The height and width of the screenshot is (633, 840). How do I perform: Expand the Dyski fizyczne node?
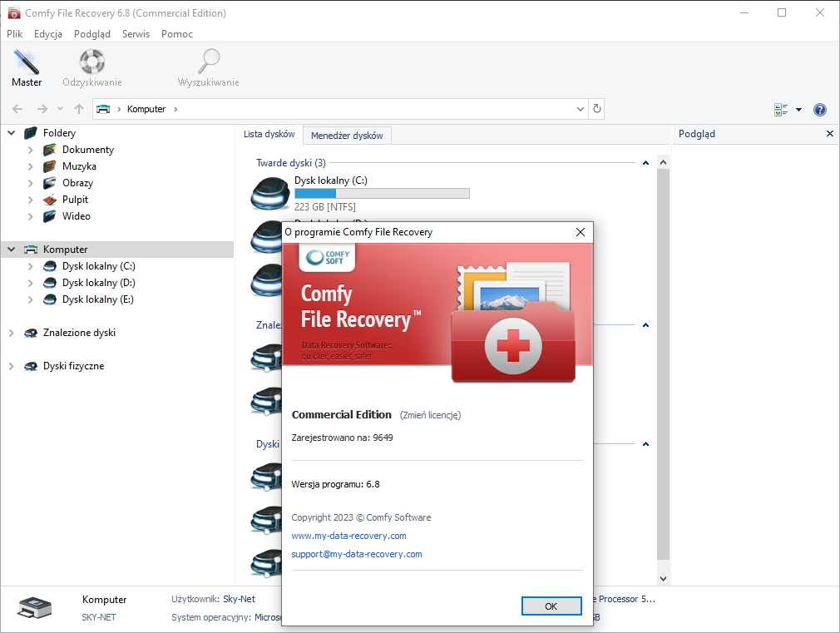click(12, 366)
